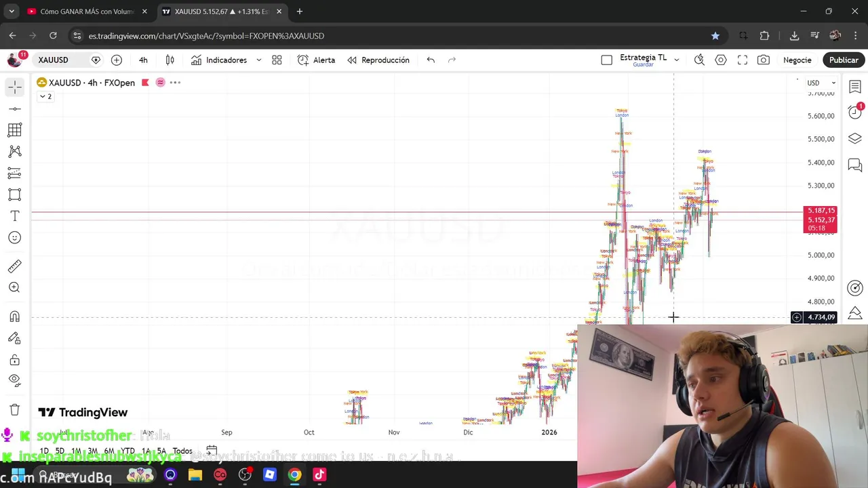This screenshot has height=488, width=868.
Task: Redo the chart action
Action: pos(452,60)
